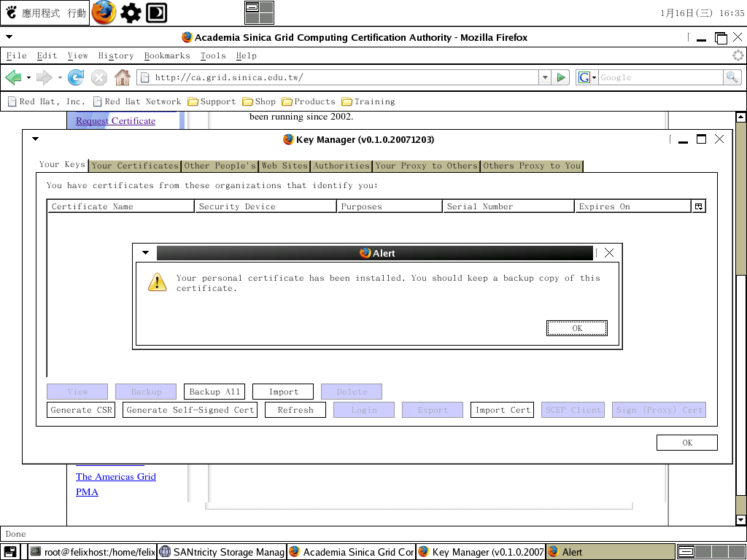The image size is (747, 560).
Task: Open the terminal launcher in top panel
Action: (x=156, y=13)
